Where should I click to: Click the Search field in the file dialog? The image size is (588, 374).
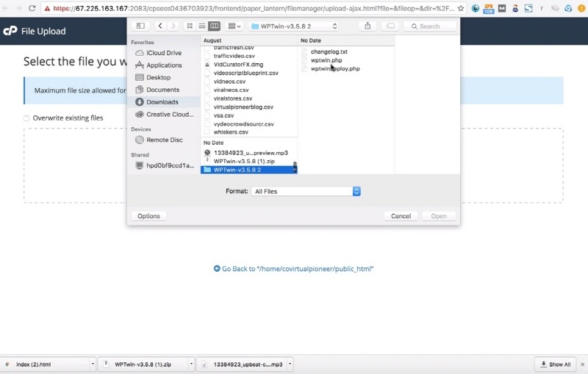pyautogui.click(x=430, y=26)
